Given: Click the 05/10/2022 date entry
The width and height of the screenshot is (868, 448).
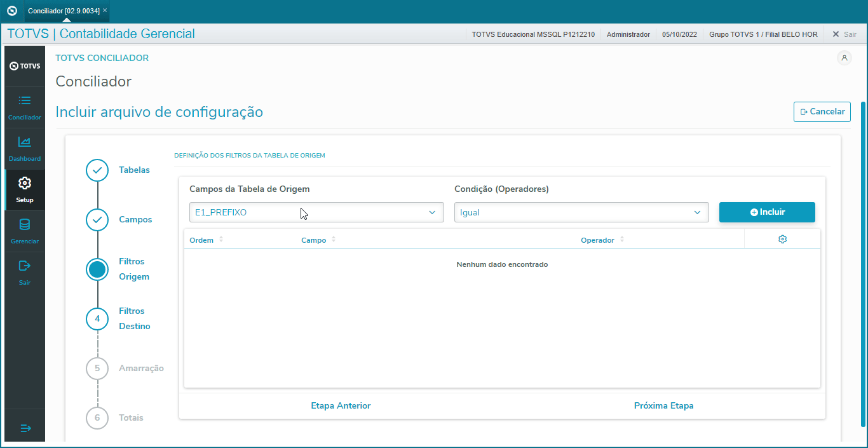Looking at the screenshot, I should coord(679,34).
